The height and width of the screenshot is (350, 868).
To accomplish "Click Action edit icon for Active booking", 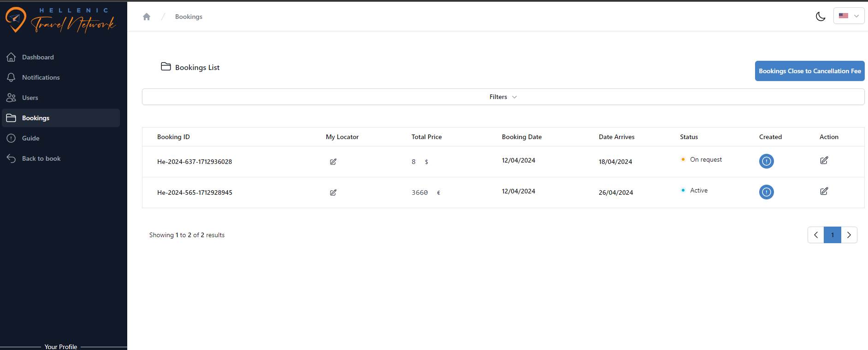I will click(824, 191).
